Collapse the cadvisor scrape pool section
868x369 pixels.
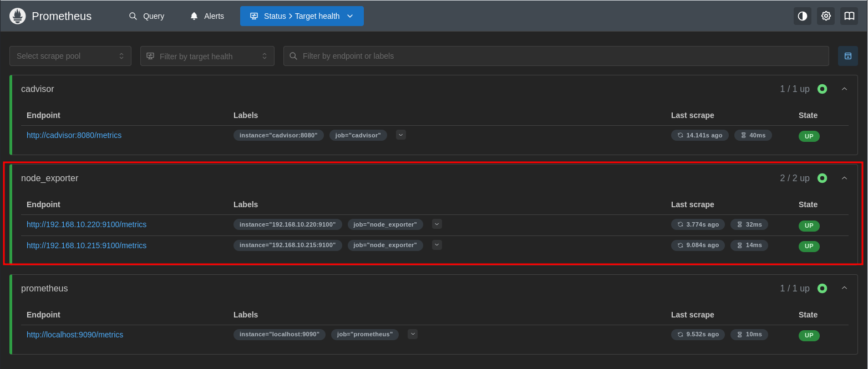click(844, 89)
